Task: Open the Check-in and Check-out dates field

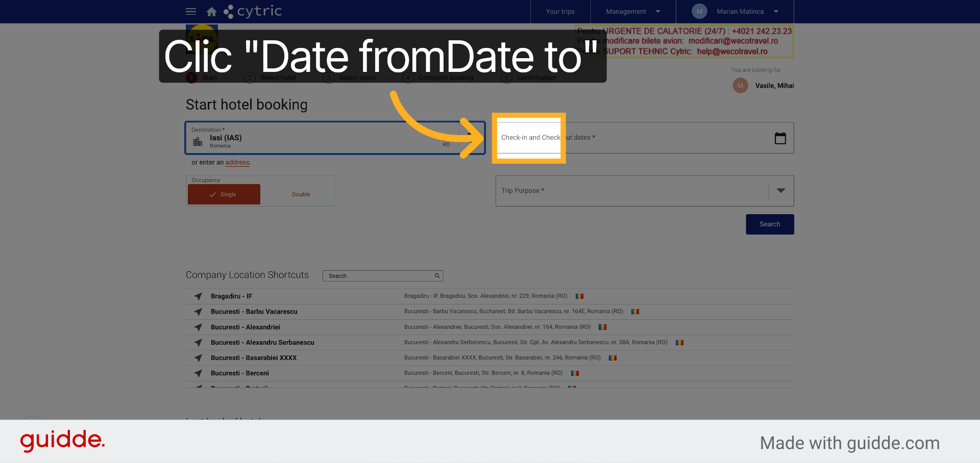Action: tap(645, 138)
